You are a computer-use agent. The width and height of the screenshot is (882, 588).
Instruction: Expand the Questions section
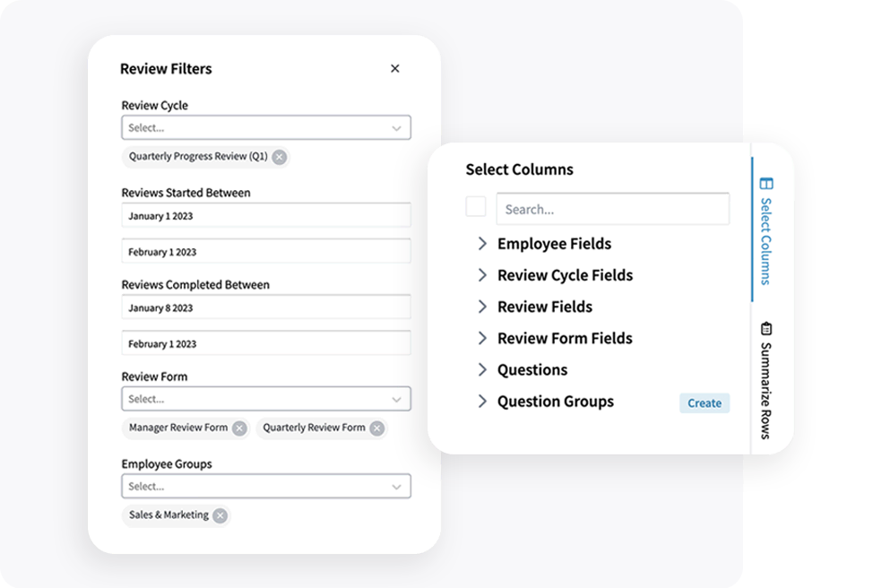point(482,369)
